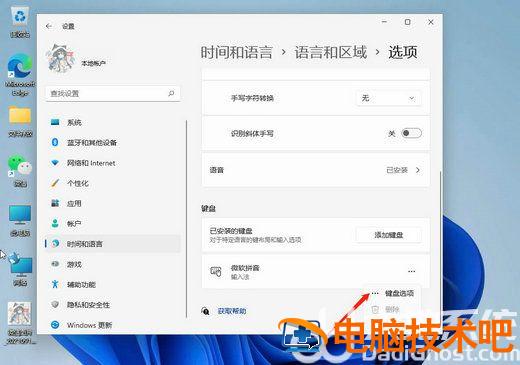Screen dimensions: 520x365
Task: Click the privacy shield icon
Action: (x=55, y=304)
